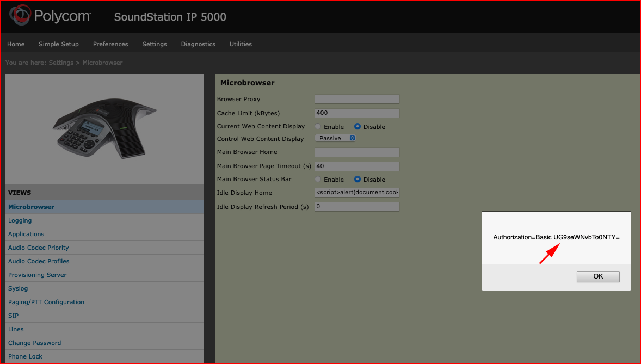
Task: Open the SIP settings view
Action: point(13,316)
